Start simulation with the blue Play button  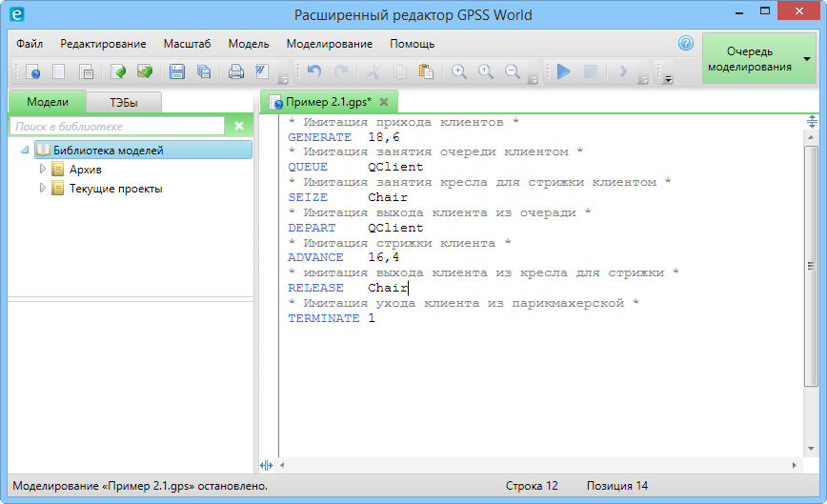(x=563, y=71)
